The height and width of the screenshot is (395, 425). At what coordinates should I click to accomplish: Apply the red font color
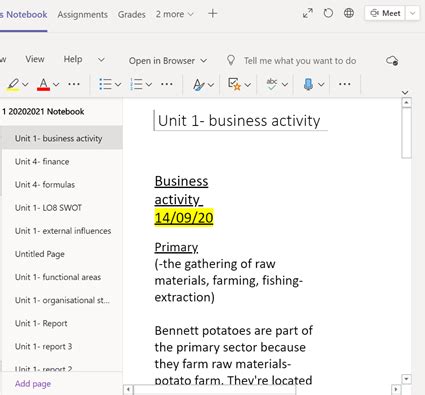(x=43, y=84)
